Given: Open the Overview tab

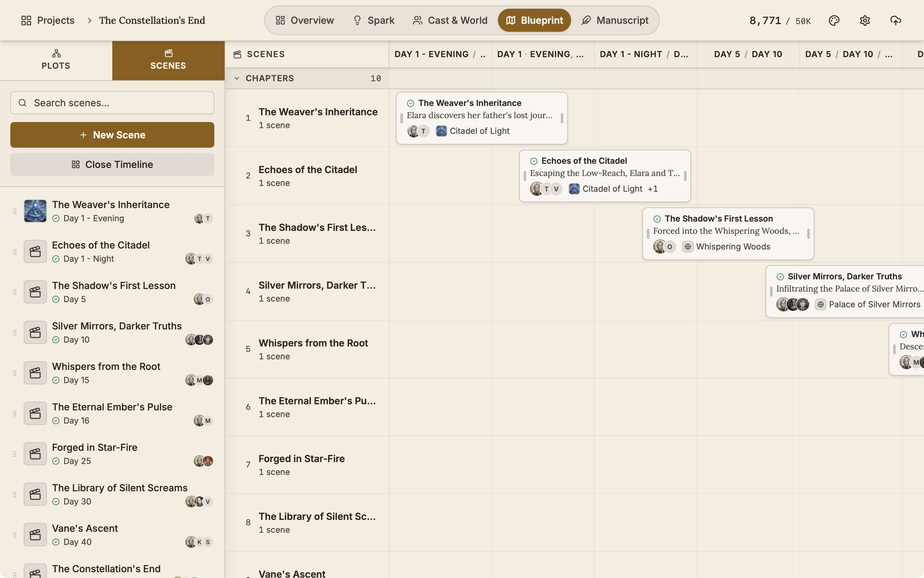Looking at the screenshot, I should tap(305, 20).
